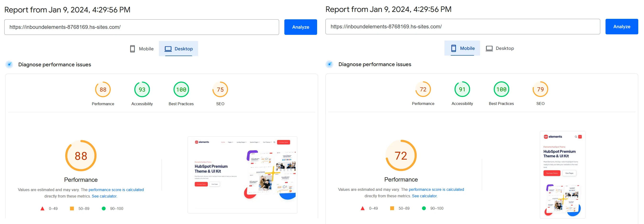Switch to Desktop tab in right report
The width and height of the screenshot is (644, 224).
coord(499,48)
